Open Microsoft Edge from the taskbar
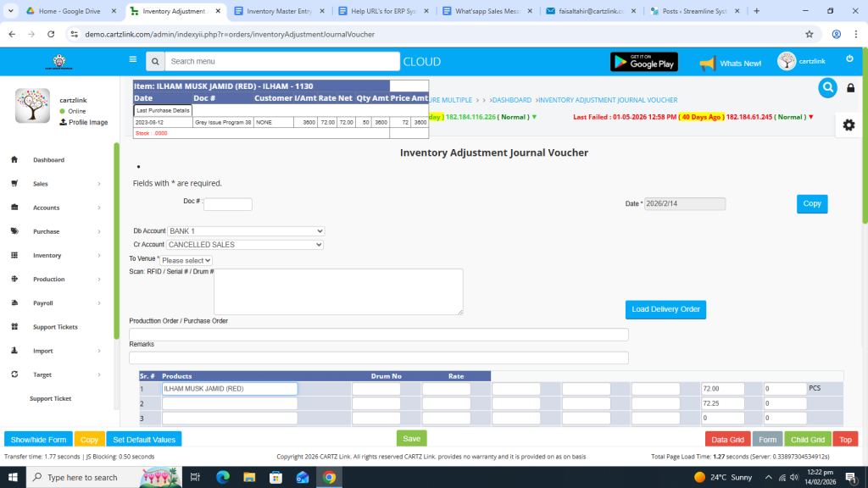The width and height of the screenshot is (868, 488). point(223,477)
